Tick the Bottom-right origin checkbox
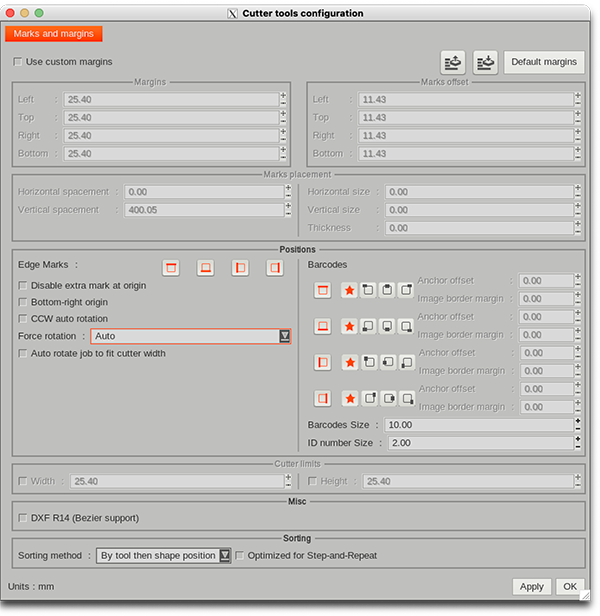600x616 pixels. point(23,302)
